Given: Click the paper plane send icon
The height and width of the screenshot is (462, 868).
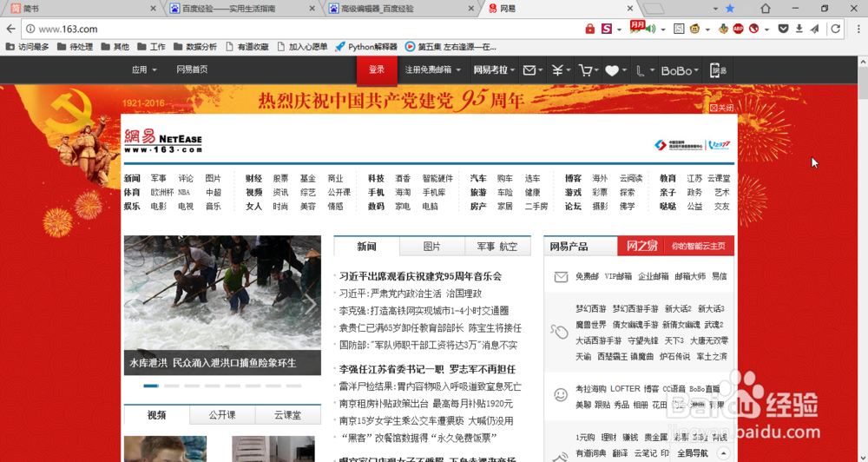Looking at the screenshot, I should tap(815, 29).
